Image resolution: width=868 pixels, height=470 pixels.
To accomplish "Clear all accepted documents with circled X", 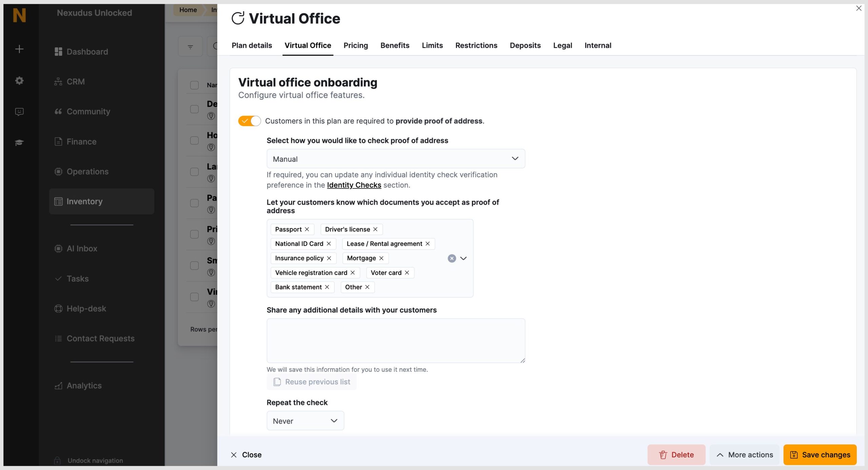I will 452,259.
